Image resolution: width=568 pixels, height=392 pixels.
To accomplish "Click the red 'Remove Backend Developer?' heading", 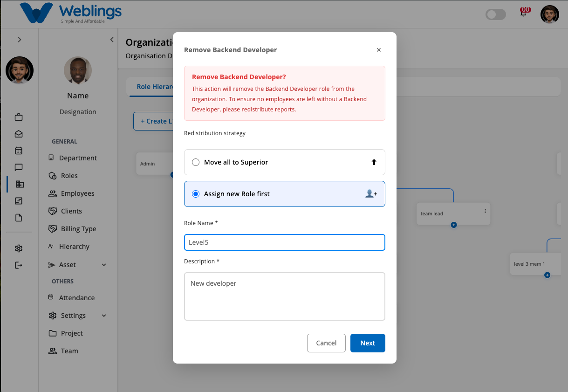I will (239, 77).
